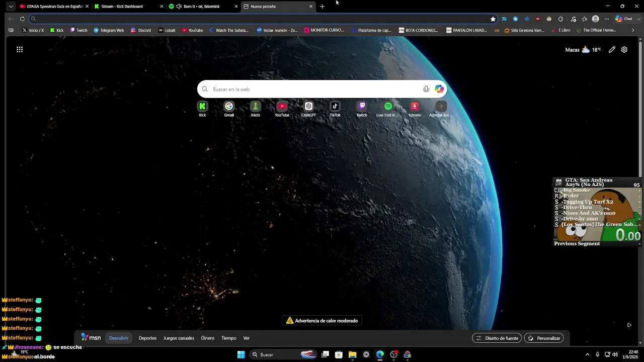Open the apps grid launcher
Image resolution: width=644 pixels, height=362 pixels.
20,49
